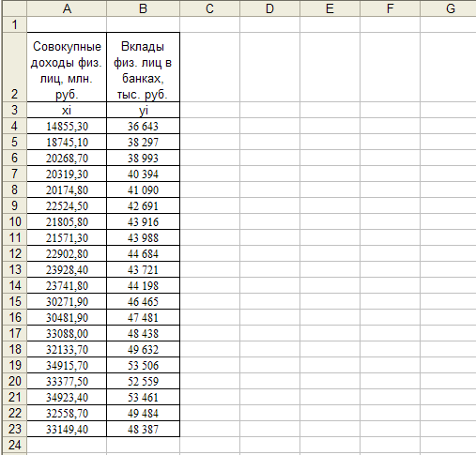Click cell with value 23741,80
Image resolution: width=476 pixels, height=455 pixels.
point(67,285)
